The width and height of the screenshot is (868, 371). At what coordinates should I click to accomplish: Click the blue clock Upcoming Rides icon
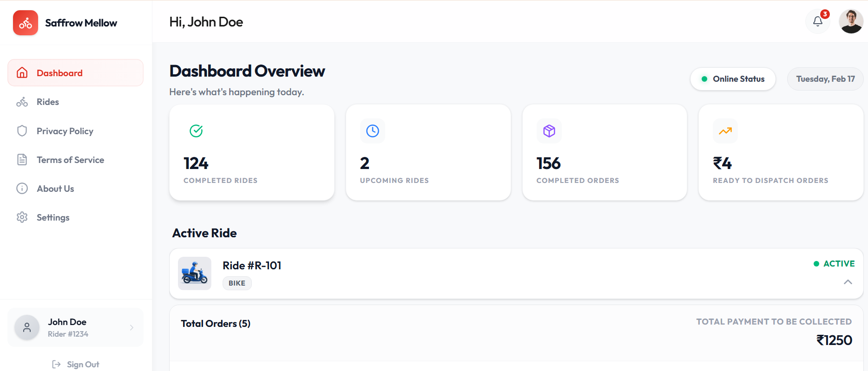click(372, 131)
